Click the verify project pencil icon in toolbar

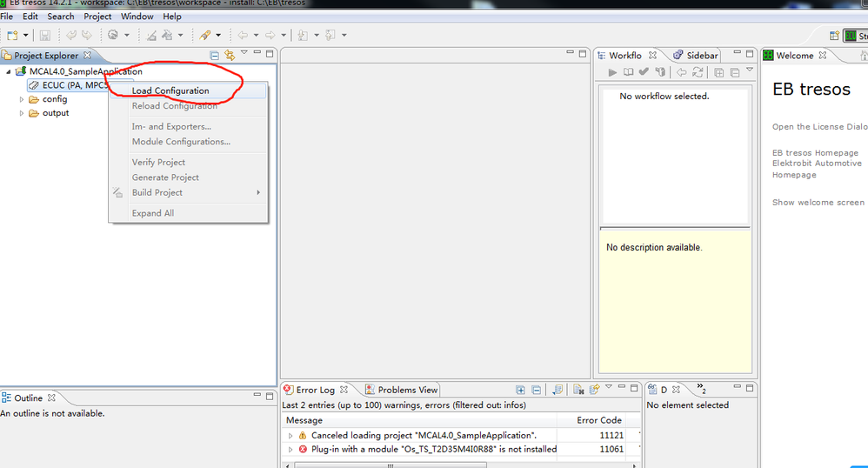pyautogui.click(x=151, y=36)
